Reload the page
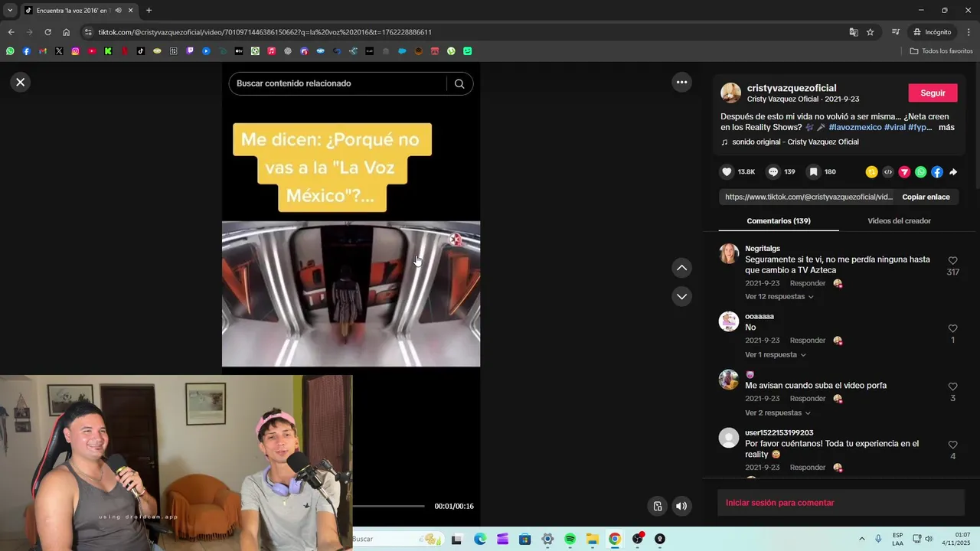This screenshot has width=980, height=551. 47,32
